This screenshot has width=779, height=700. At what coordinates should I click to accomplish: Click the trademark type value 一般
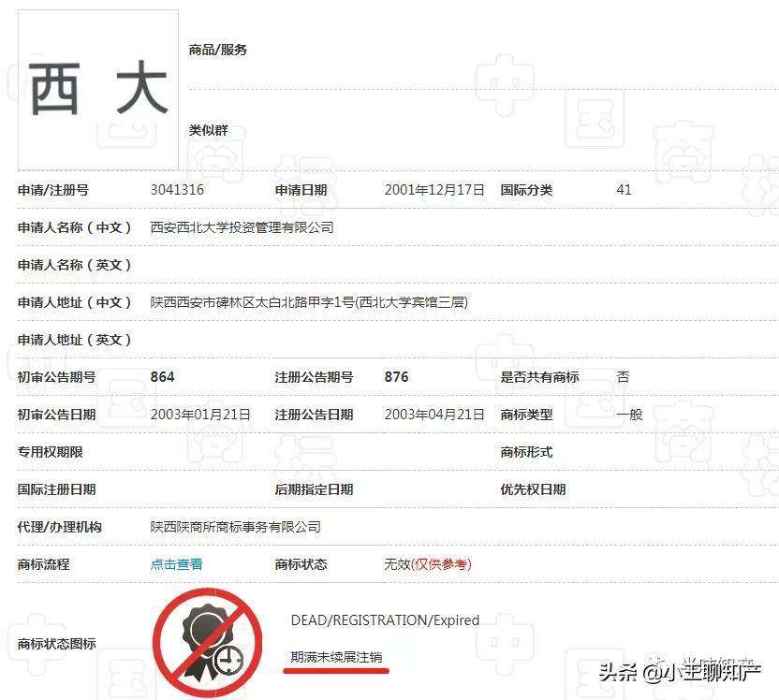[629, 415]
